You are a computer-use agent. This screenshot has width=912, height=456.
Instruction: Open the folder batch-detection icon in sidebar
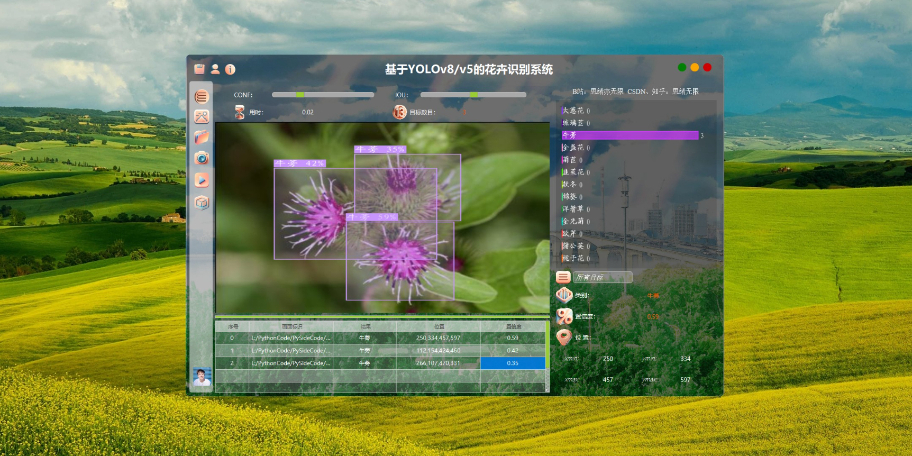click(x=202, y=137)
